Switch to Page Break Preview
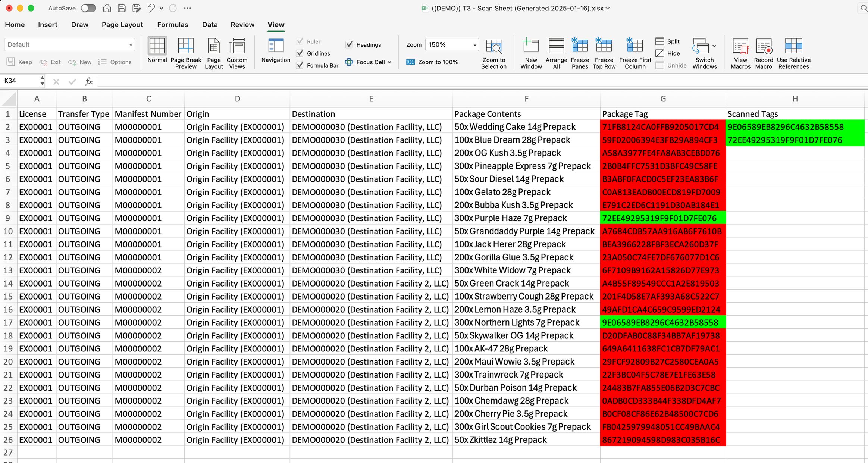 click(185, 46)
